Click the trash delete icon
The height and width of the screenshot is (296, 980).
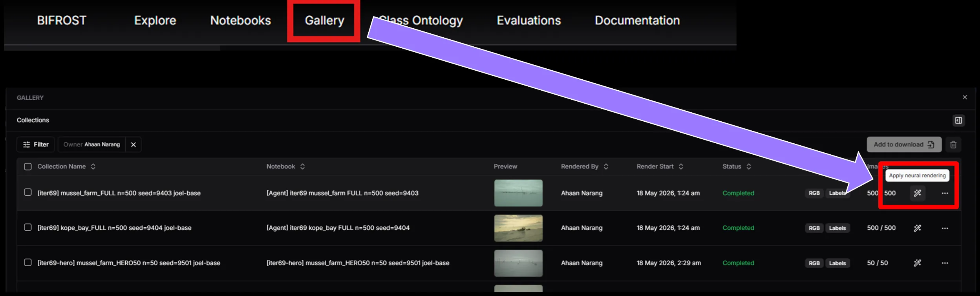coord(953,144)
